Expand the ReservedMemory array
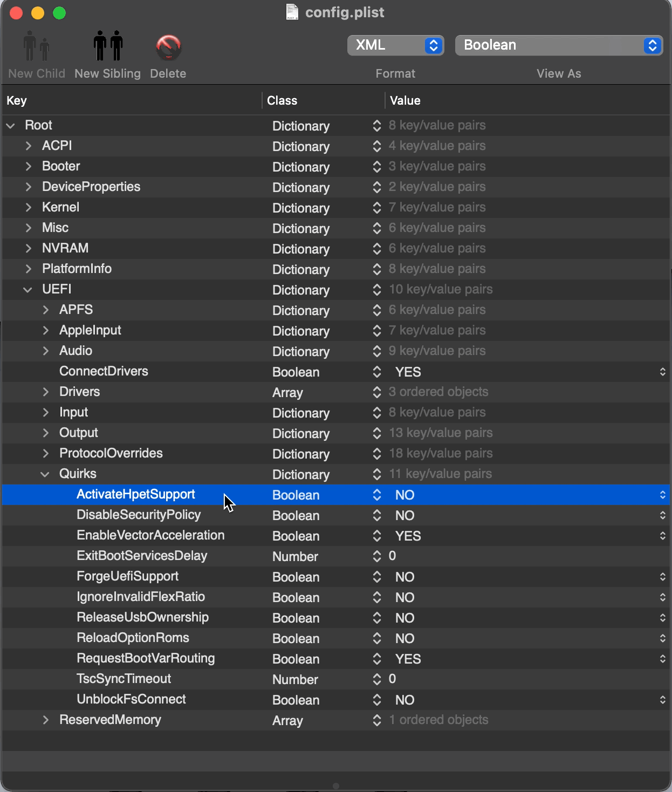Image resolution: width=672 pixels, height=792 pixels. [x=45, y=720]
